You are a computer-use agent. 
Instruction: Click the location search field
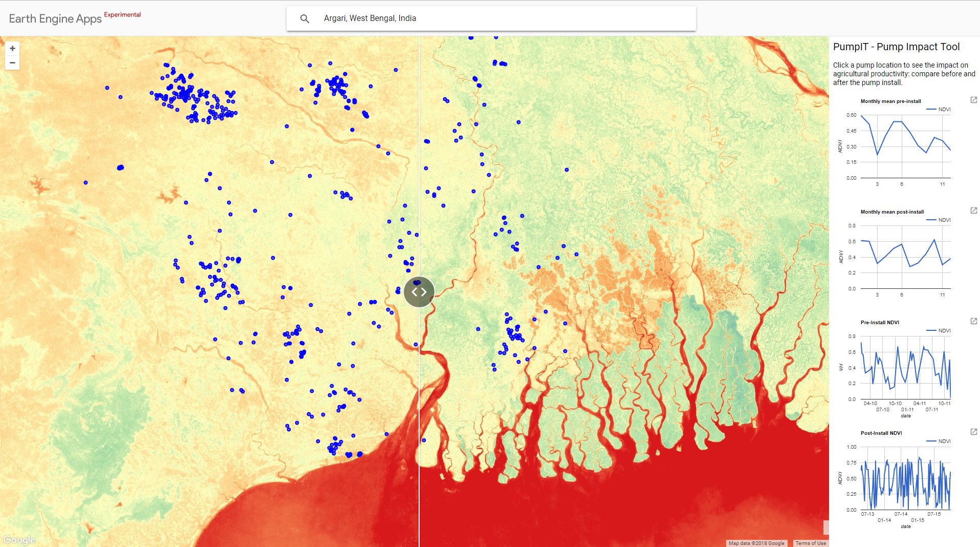pos(491,18)
